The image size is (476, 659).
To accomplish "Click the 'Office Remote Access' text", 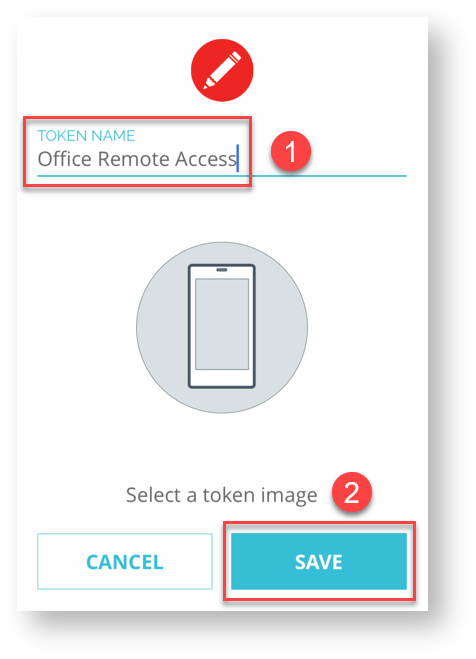I will pyautogui.click(x=137, y=159).
